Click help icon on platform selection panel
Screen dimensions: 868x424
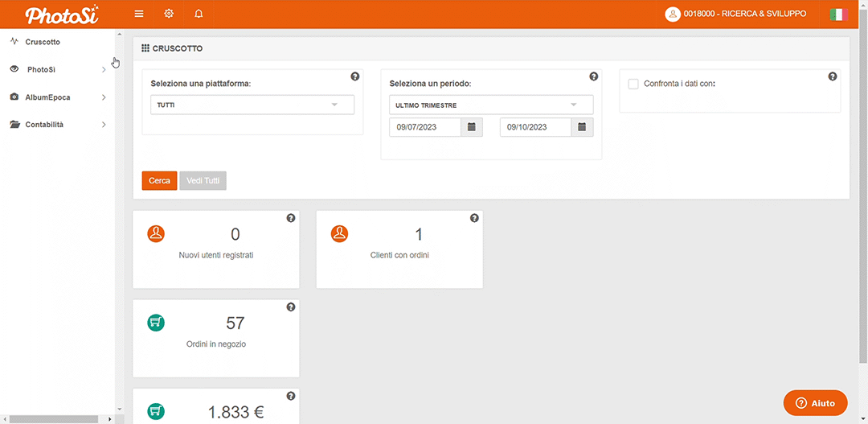coord(354,76)
